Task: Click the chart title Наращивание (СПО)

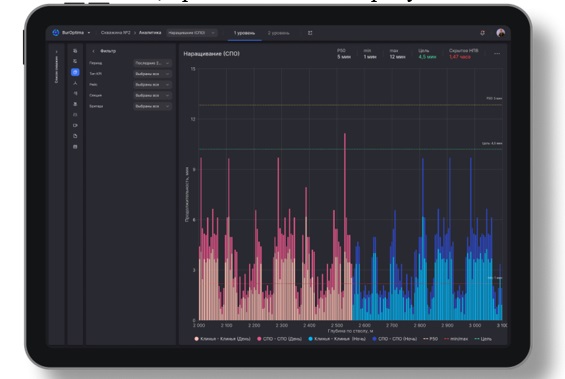Action: 212,54
